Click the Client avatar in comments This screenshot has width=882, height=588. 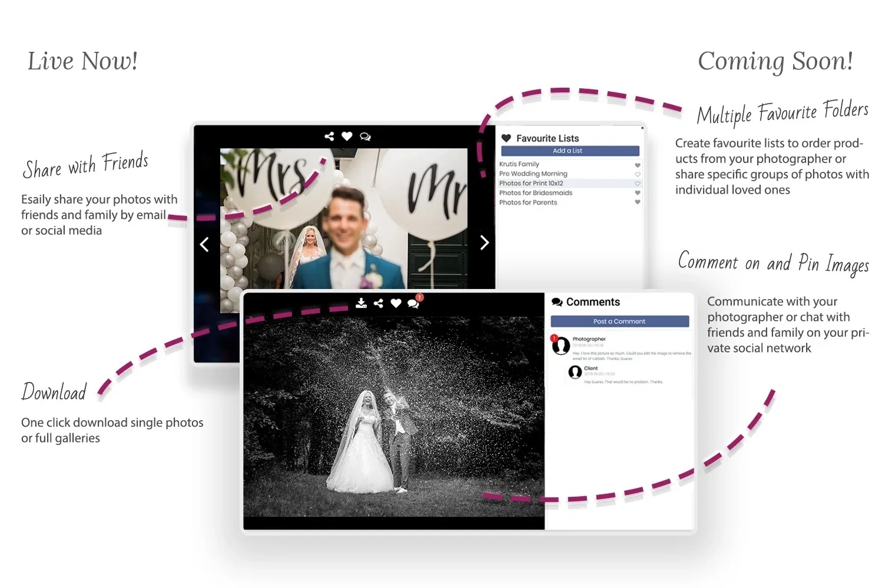click(x=575, y=372)
